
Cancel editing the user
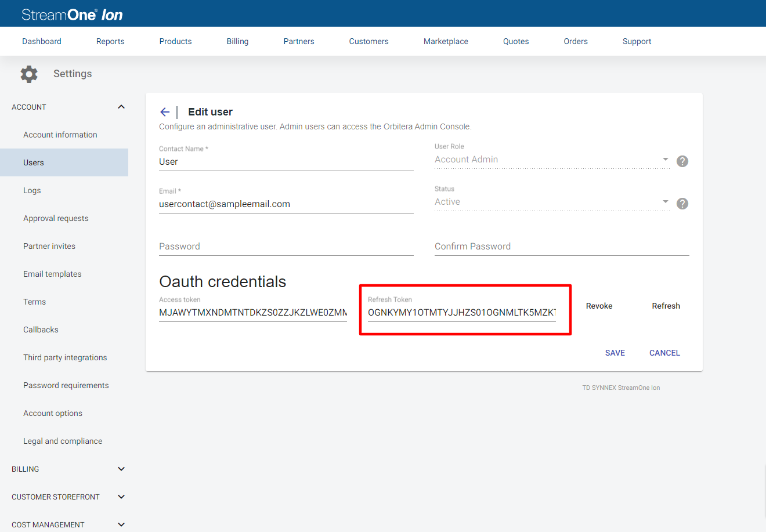pyautogui.click(x=664, y=353)
